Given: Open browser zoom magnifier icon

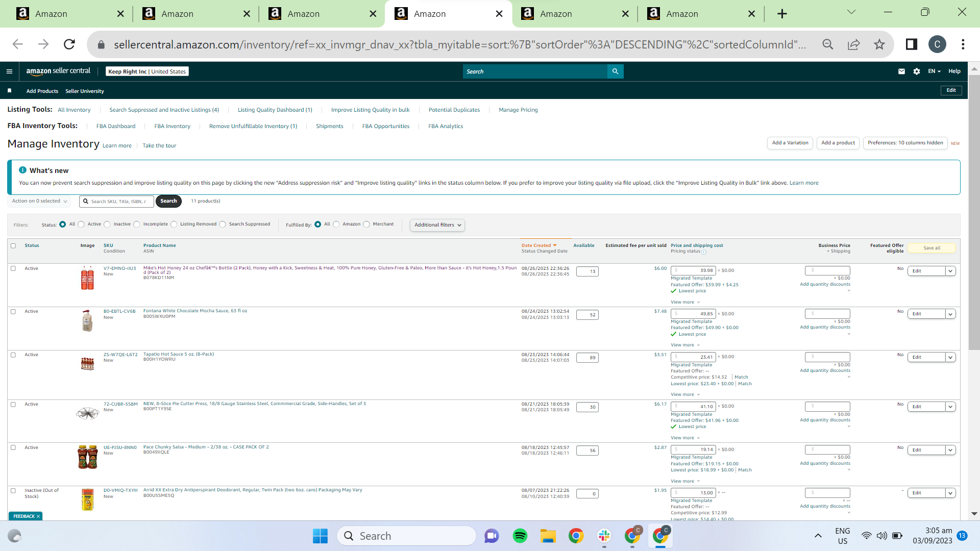Looking at the screenshot, I should 828,44.
